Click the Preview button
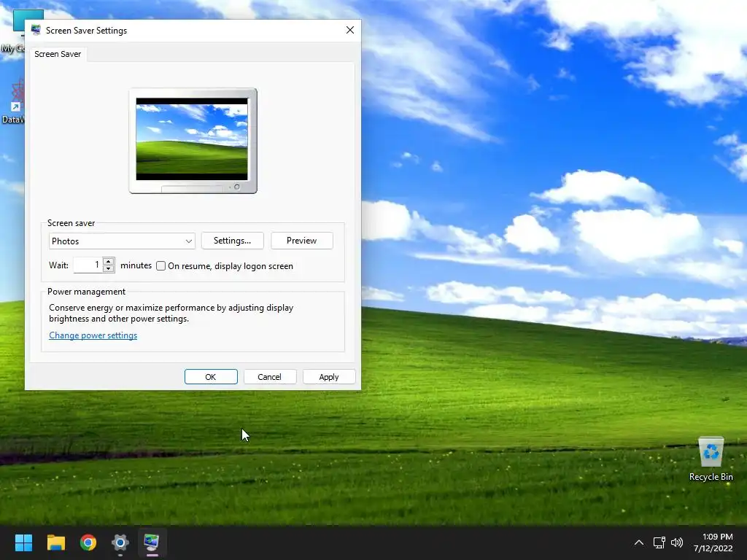 [301, 241]
